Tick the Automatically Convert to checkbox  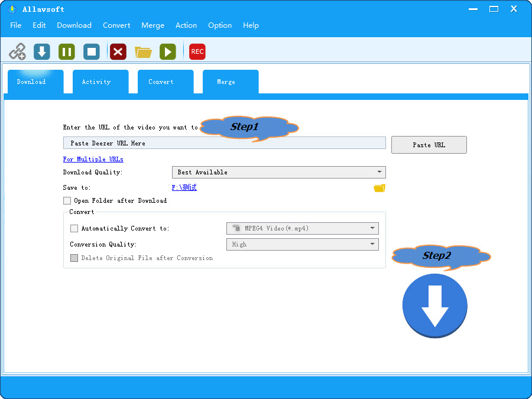[x=74, y=228]
